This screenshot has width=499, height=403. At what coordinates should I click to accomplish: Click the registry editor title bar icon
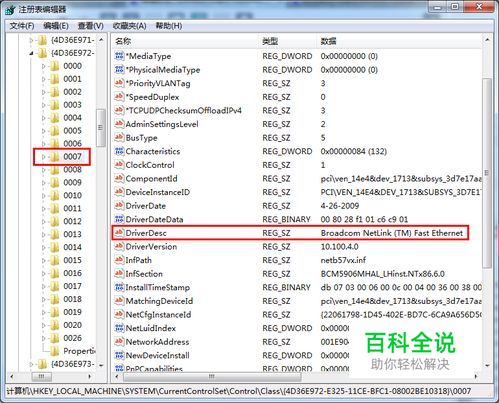coord(10,9)
